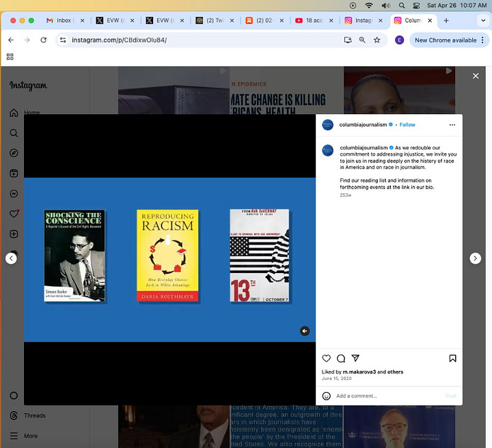The width and height of the screenshot is (492, 448).
Task: Open Instagram Home in the sidebar
Action: [x=14, y=113]
